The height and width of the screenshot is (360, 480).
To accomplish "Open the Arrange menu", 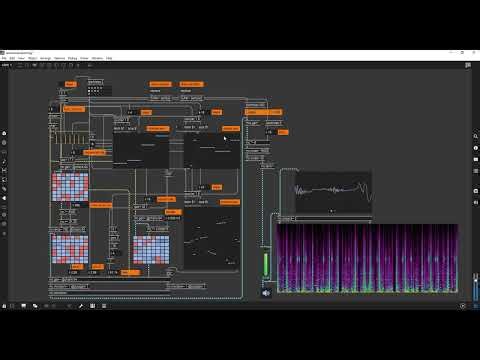I will coord(46,58).
